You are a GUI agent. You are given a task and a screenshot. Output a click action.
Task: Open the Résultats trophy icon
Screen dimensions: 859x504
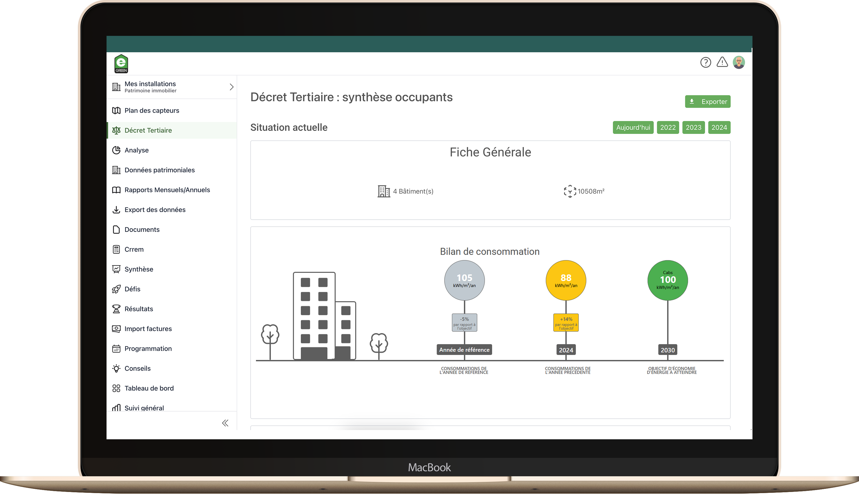(x=116, y=308)
